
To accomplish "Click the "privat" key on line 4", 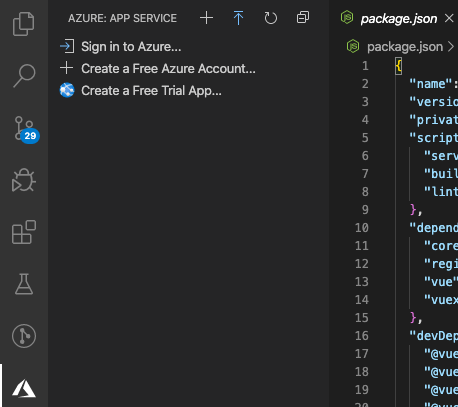I will pyautogui.click(x=434, y=120).
